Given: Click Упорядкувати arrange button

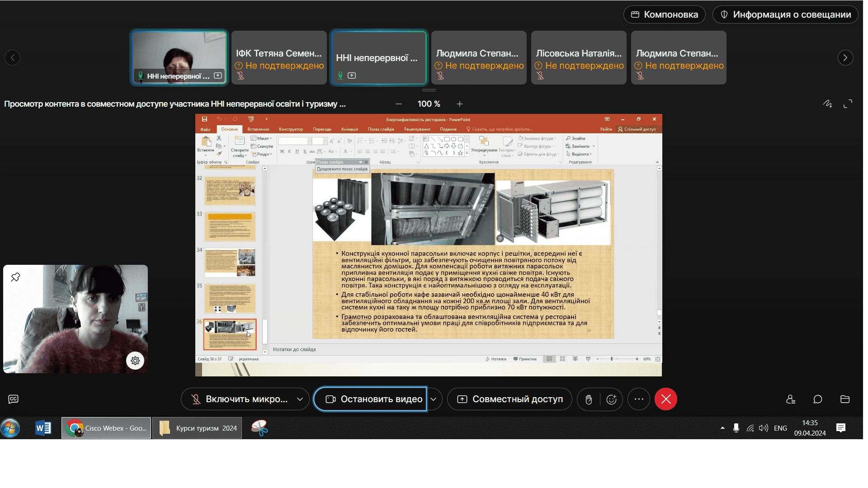Looking at the screenshot, I should (x=484, y=145).
